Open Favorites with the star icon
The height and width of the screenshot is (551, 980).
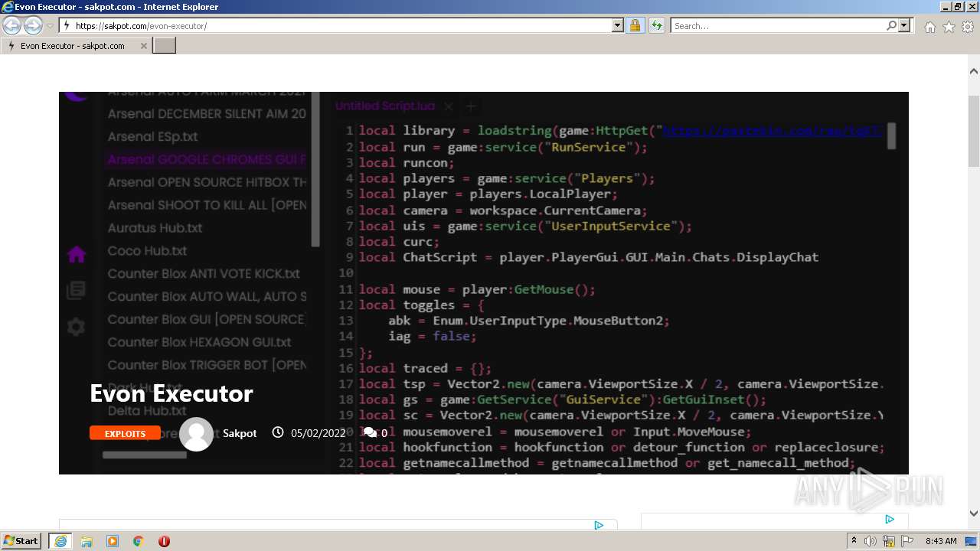(x=949, y=27)
